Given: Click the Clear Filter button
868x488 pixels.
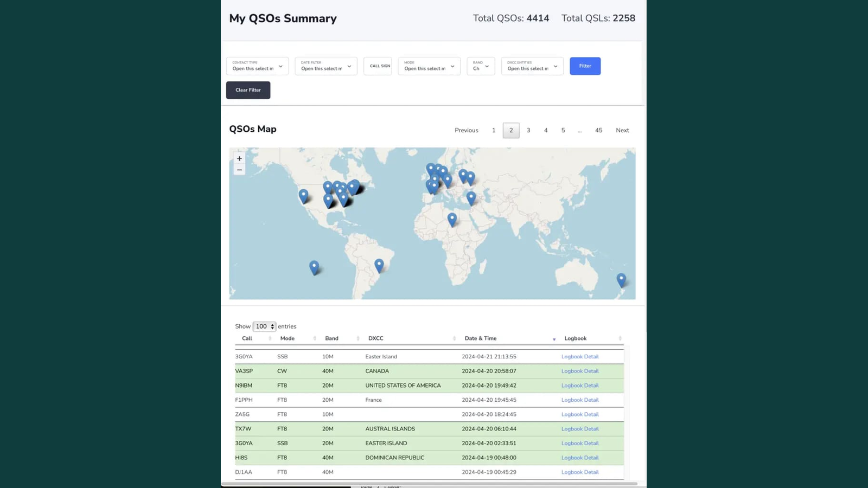Looking at the screenshot, I should coord(248,90).
